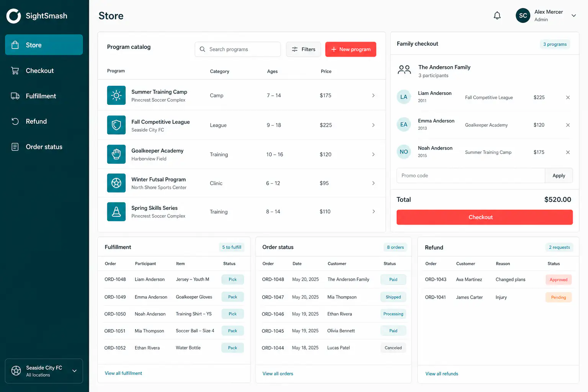Focus the Promo code field

tap(470, 176)
